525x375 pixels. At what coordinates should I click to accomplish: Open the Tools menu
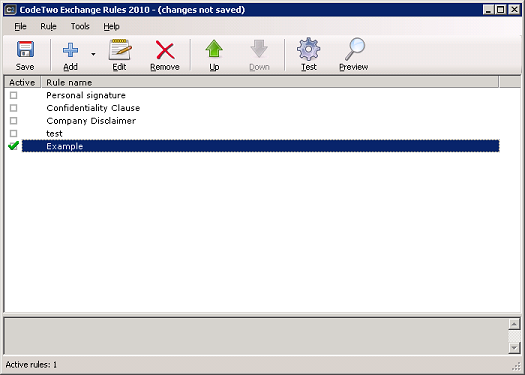point(80,26)
